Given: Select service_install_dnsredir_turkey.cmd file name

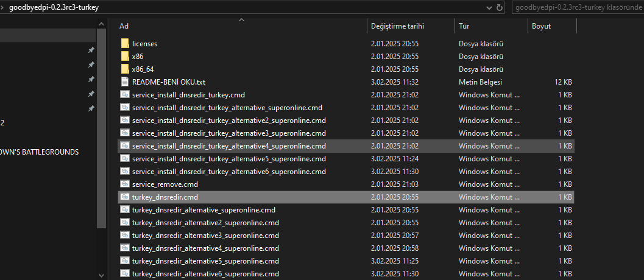Looking at the screenshot, I should click(x=188, y=95).
